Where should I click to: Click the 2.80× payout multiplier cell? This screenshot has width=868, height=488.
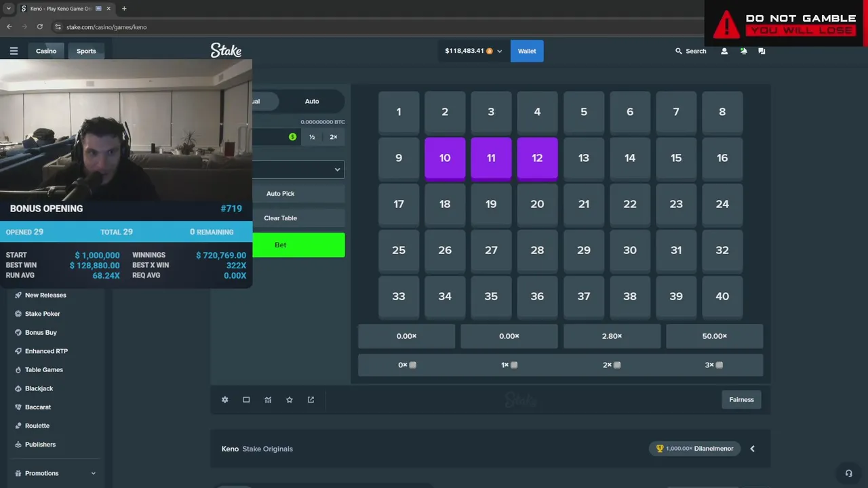click(612, 336)
